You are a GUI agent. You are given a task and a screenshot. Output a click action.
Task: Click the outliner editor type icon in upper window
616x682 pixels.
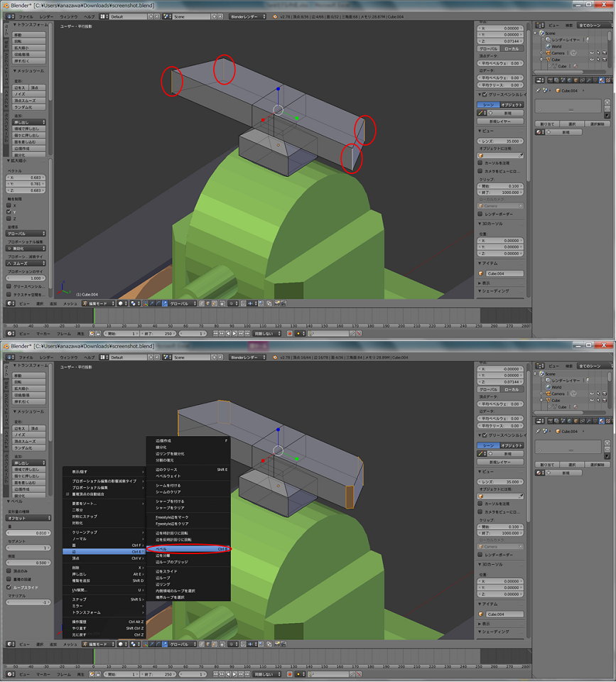pyautogui.click(x=539, y=24)
